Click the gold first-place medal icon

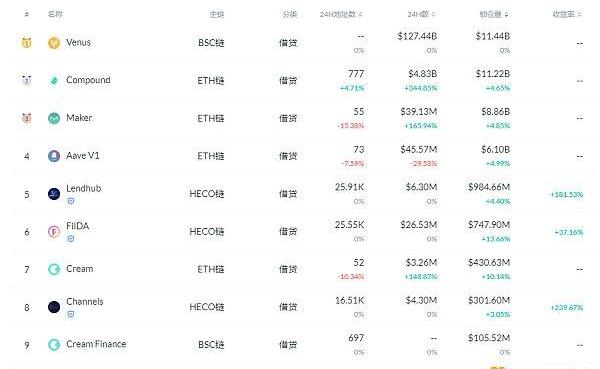(26, 42)
